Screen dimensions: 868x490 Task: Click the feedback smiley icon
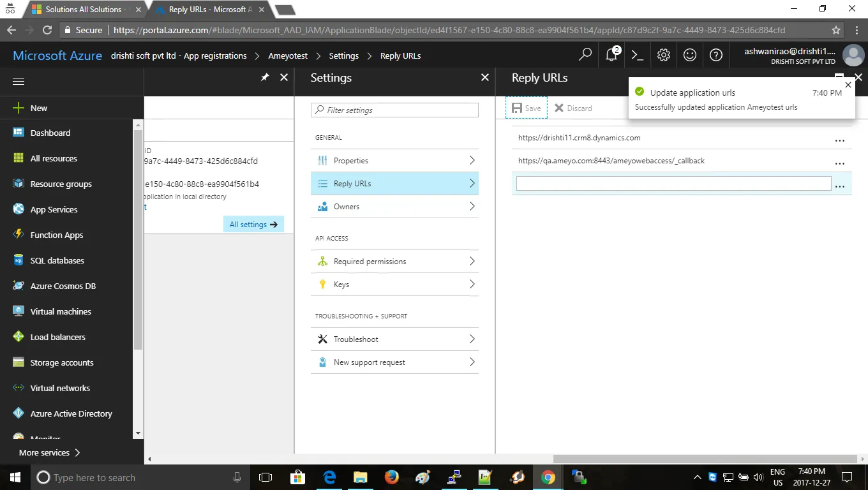pyautogui.click(x=690, y=56)
